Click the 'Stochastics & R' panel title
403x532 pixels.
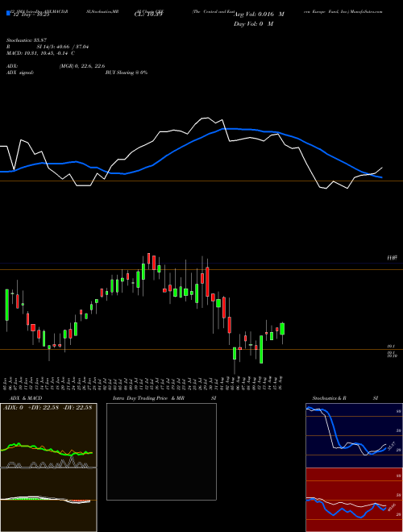(x=329, y=398)
